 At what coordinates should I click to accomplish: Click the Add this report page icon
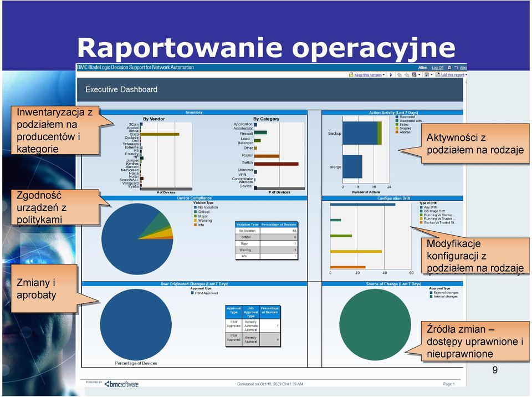(x=437, y=75)
